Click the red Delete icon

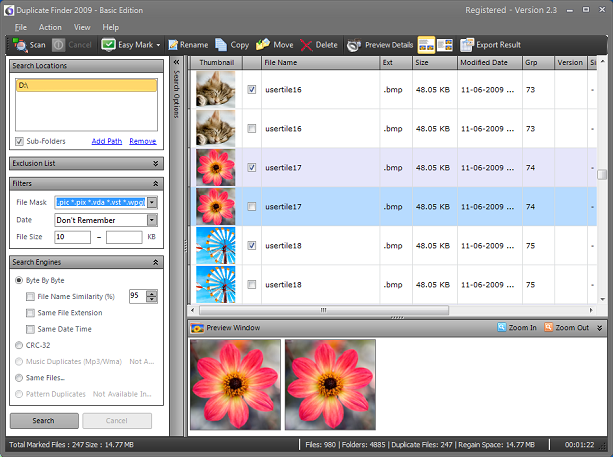click(306, 45)
